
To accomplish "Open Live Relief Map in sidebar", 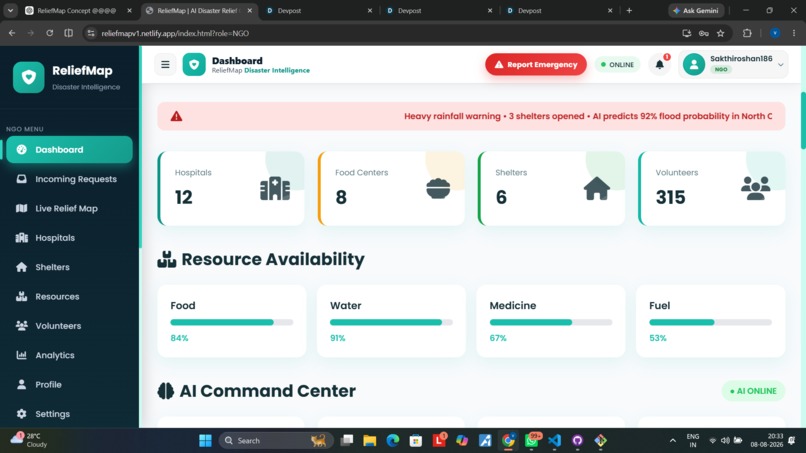I will (x=69, y=208).
